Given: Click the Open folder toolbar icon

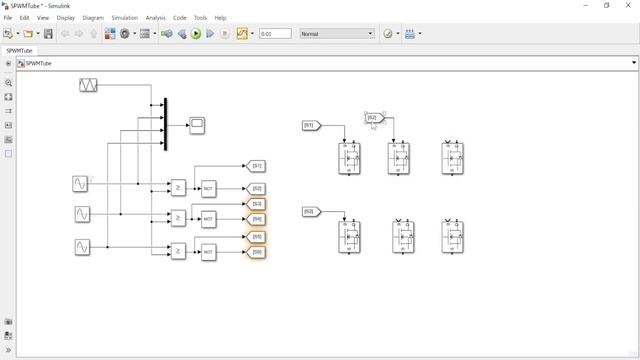Looking at the screenshot, I should tap(28, 33).
